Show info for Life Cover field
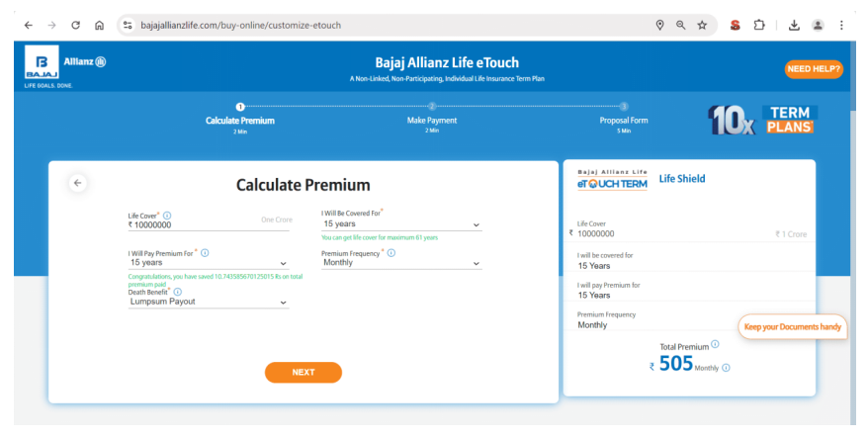The image size is (868, 439). click(x=167, y=216)
